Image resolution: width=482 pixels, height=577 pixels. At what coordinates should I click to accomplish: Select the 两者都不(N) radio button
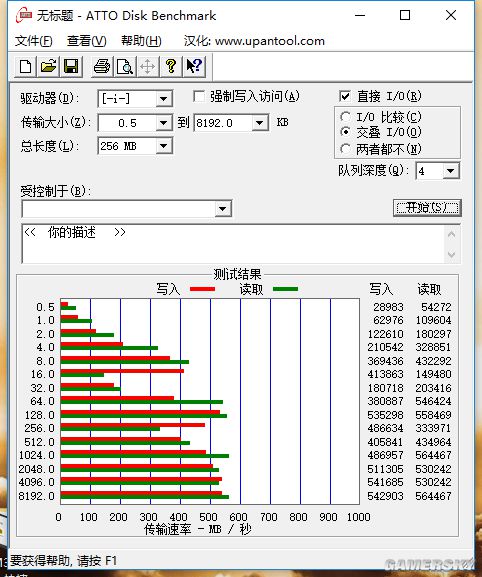pyautogui.click(x=345, y=149)
